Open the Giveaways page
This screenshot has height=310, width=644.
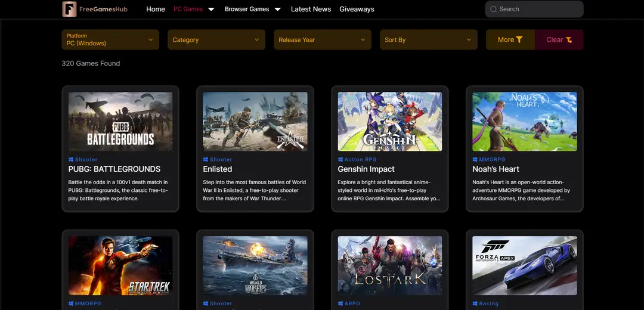pyautogui.click(x=357, y=9)
